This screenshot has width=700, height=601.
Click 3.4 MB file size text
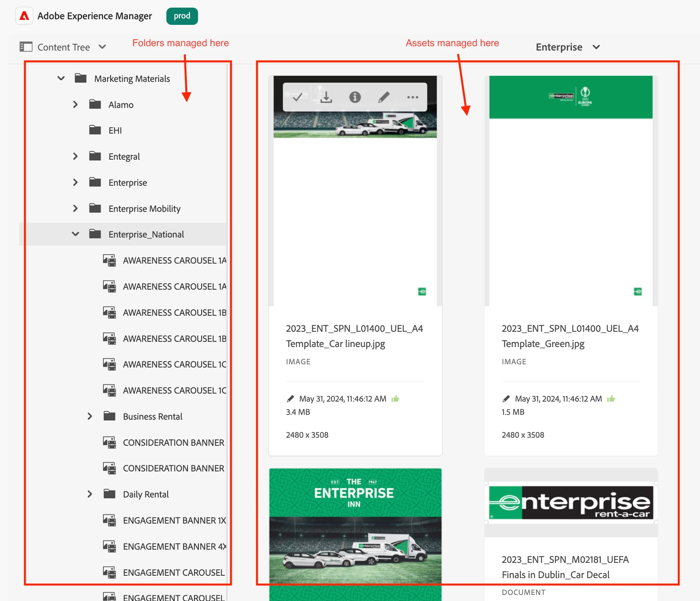coord(298,412)
